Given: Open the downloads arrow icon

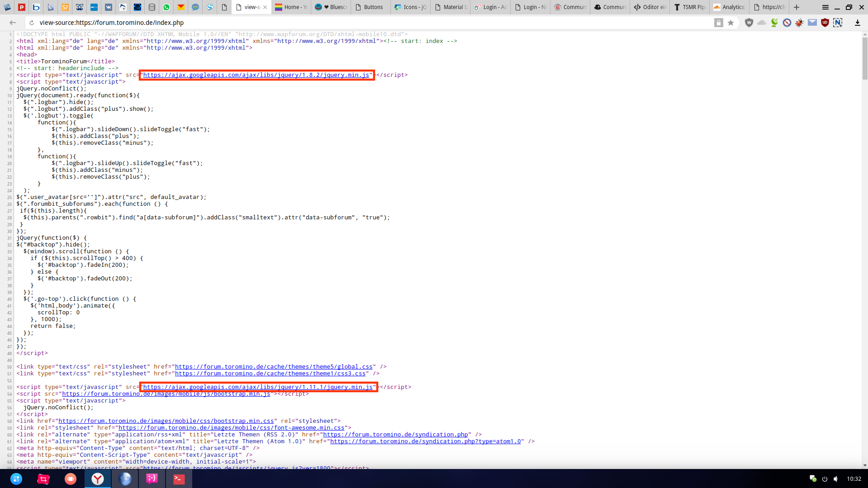Looking at the screenshot, I should pyautogui.click(x=857, y=23).
